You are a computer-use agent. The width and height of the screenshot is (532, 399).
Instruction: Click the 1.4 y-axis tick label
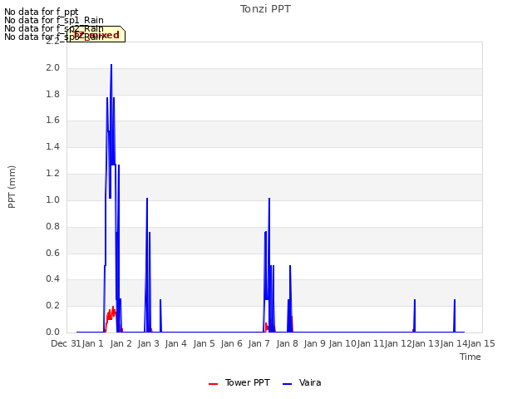(x=52, y=146)
